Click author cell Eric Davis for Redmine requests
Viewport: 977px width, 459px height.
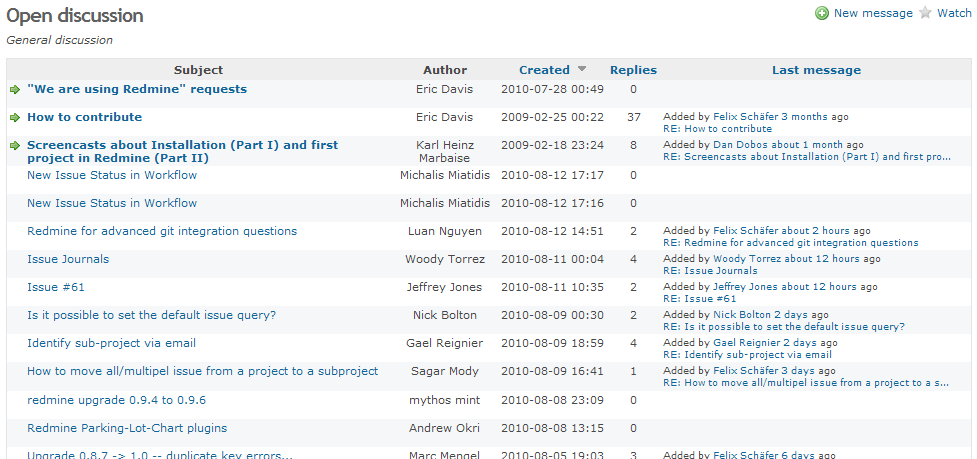pyautogui.click(x=444, y=89)
